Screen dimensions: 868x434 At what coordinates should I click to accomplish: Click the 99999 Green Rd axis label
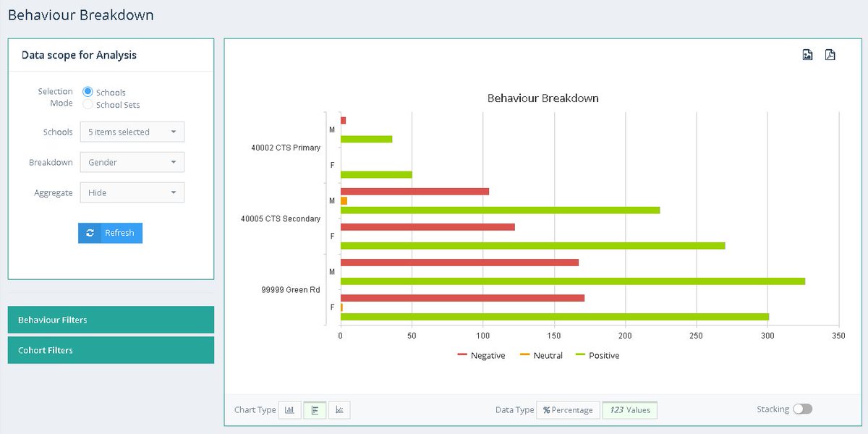pos(291,289)
